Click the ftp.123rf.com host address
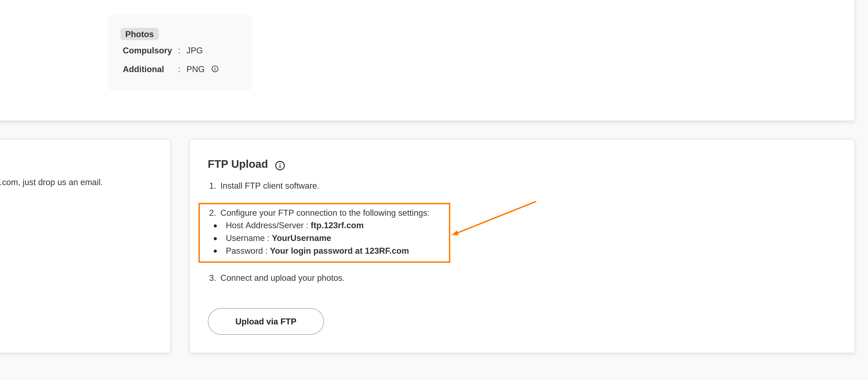 tap(337, 225)
